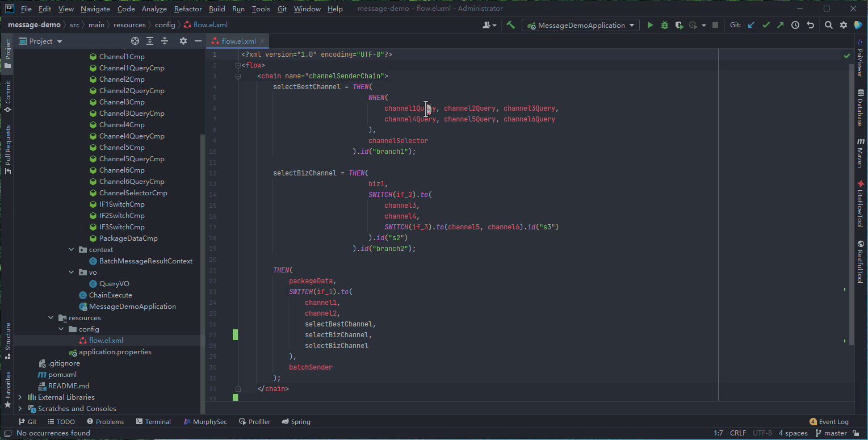This screenshot has height=440, width=868.
Task: Switch to the Terminal tab
Action: (153, 422)
